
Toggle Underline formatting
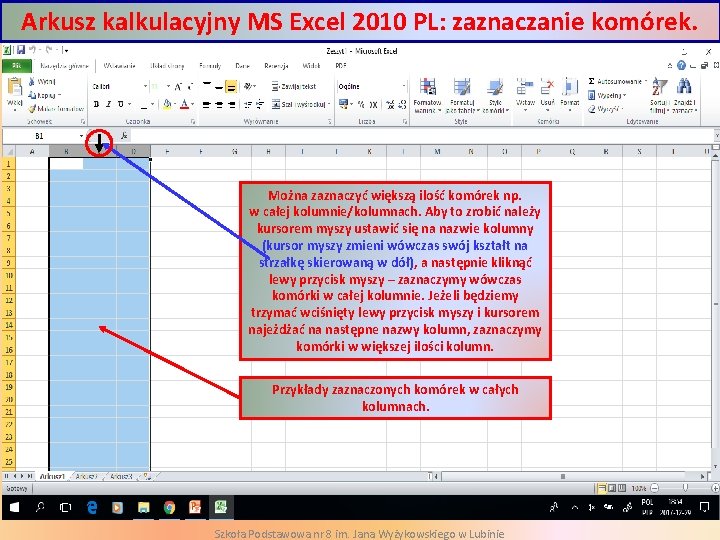[x=120, y=105]
